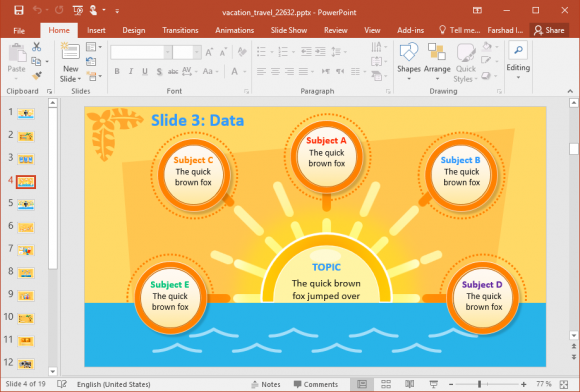Justify text in Paragraph group
The image size is (580, 392).
tap(303, 71)
